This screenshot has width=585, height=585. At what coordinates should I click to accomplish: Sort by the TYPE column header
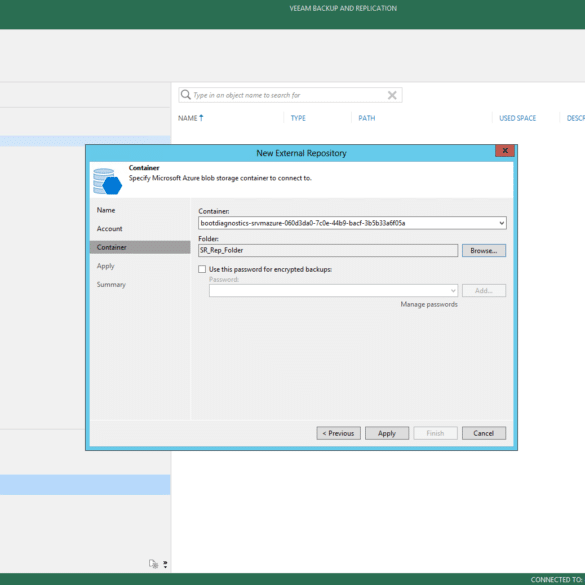[298, 118]
